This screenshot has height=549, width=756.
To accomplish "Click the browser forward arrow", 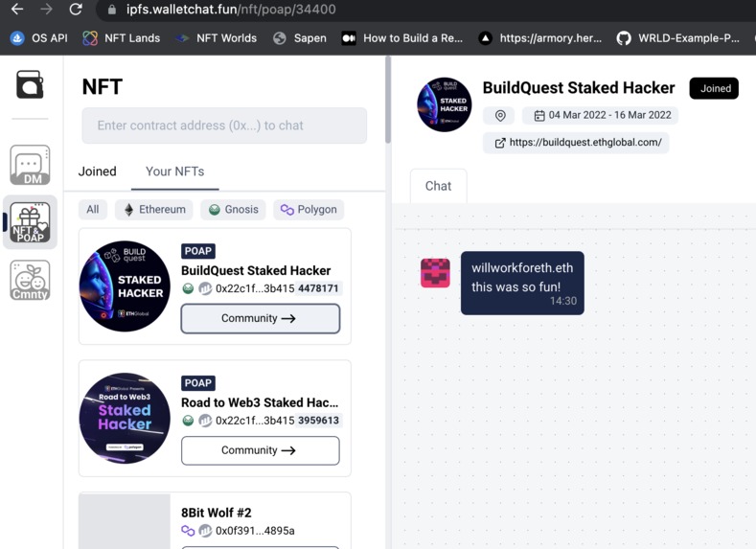I will [46, 10].
